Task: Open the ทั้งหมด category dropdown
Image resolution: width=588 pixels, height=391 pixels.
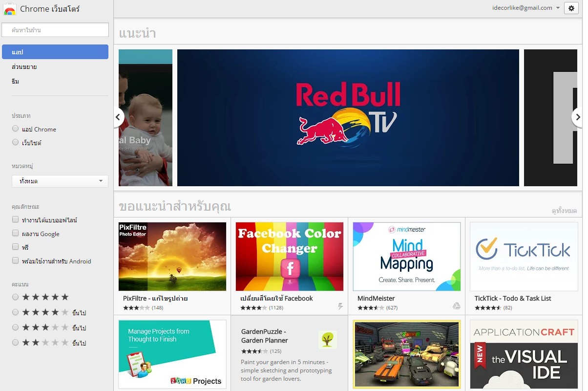Action: (x=60, y=181)
